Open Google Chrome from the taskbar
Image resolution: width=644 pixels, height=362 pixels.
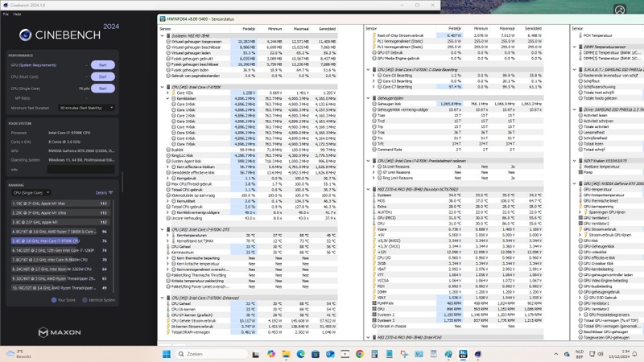coord(360,354)
